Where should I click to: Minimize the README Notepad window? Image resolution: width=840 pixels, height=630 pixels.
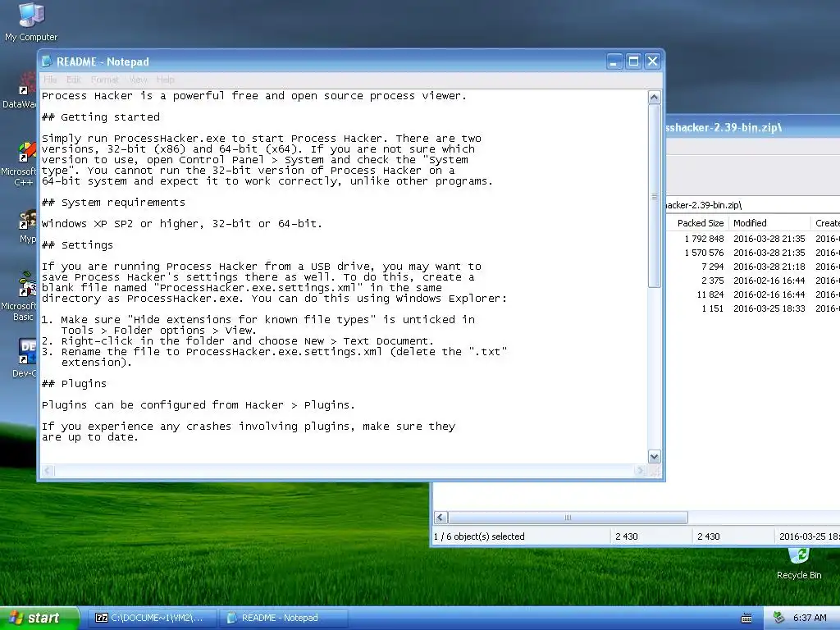(614, 62)
